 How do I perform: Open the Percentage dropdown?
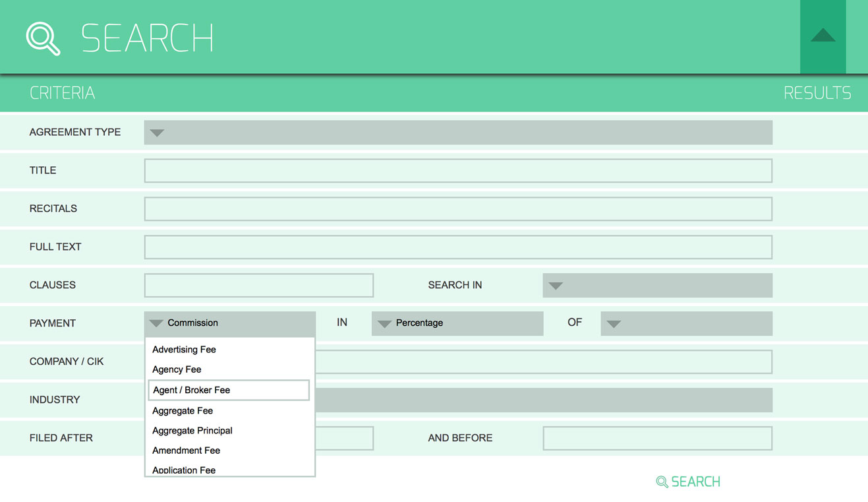pyautogui.click(x=457, y=323)
